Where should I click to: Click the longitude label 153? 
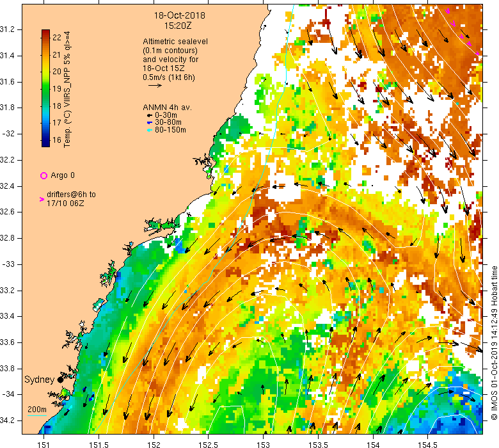263,445
